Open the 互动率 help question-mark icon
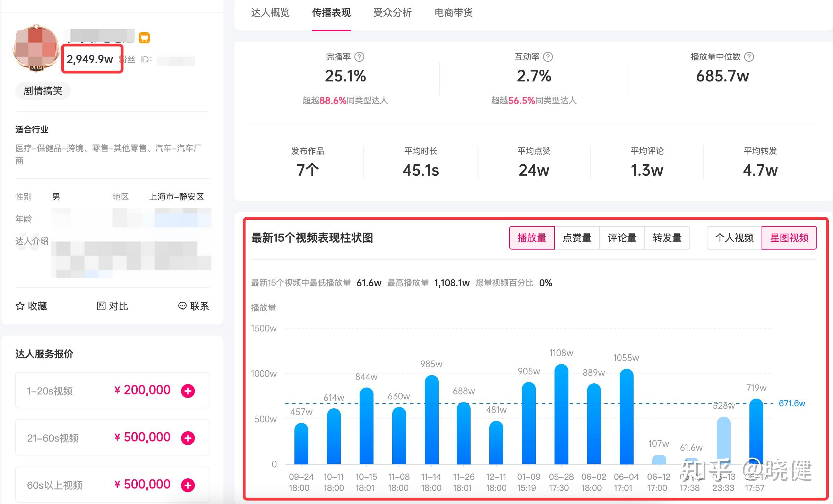 (x=548, y=57)
